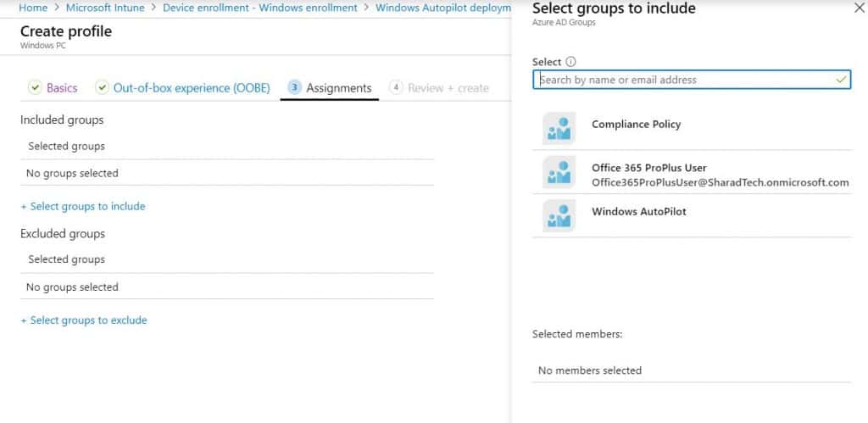
Task: Click the step 3 Assignments number badge
Action: point(295,87)
